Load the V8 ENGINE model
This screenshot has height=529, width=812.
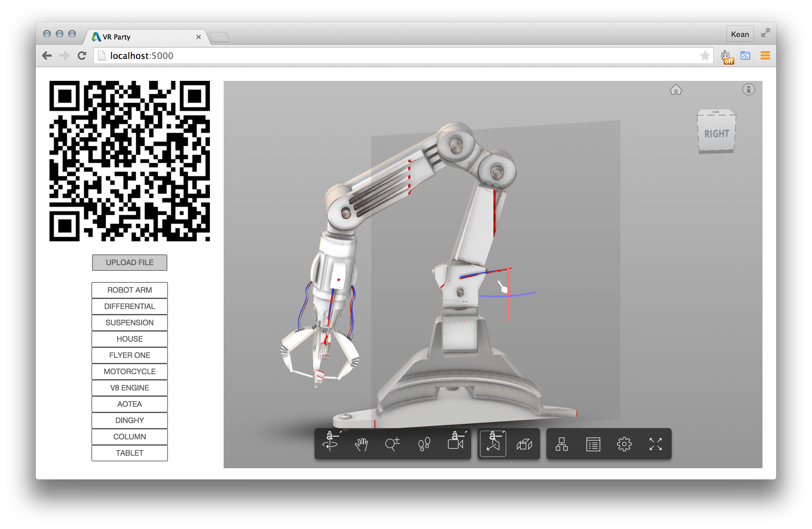tap(129, 388)
